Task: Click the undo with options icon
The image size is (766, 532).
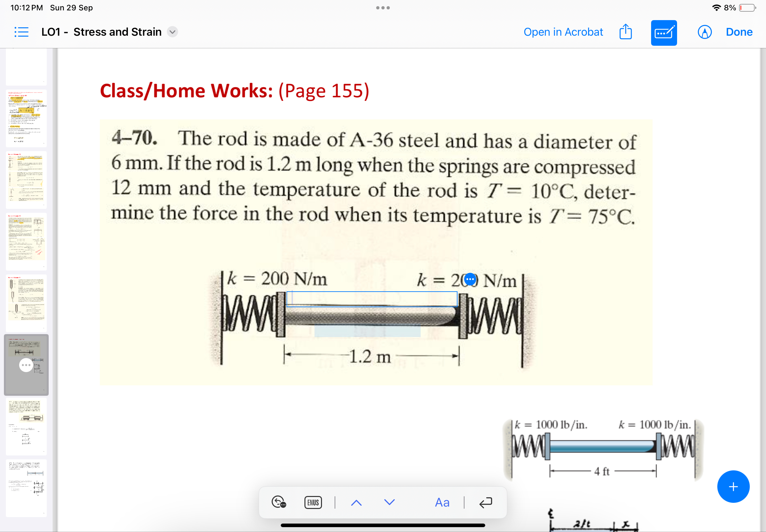Action: tap(278, 502)
